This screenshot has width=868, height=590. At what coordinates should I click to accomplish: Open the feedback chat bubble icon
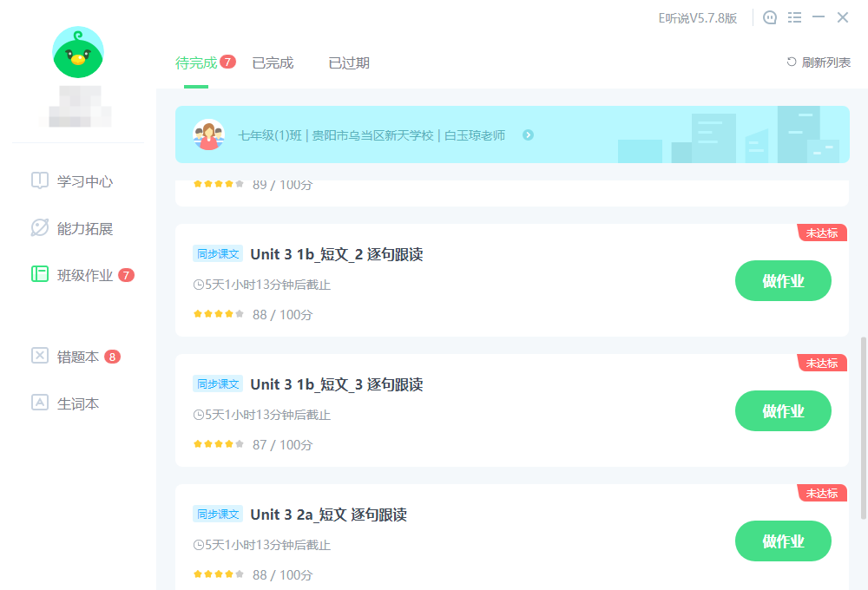(x=769, y=16)
